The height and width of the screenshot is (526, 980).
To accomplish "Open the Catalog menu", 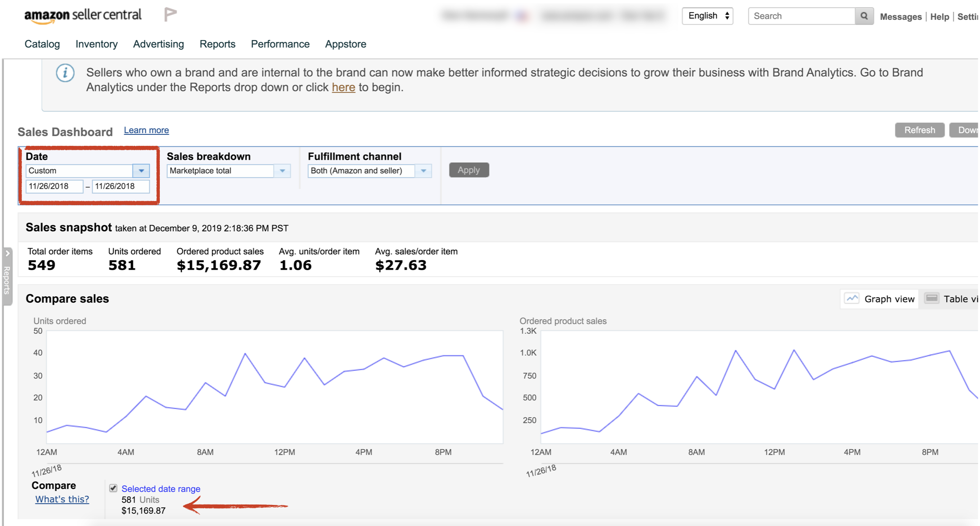I will click(x=42, y=44).
